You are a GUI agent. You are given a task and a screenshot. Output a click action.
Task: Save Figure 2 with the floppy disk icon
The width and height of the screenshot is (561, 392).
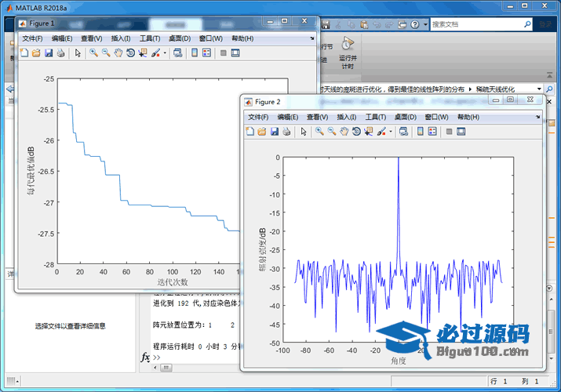coord(275,132)
